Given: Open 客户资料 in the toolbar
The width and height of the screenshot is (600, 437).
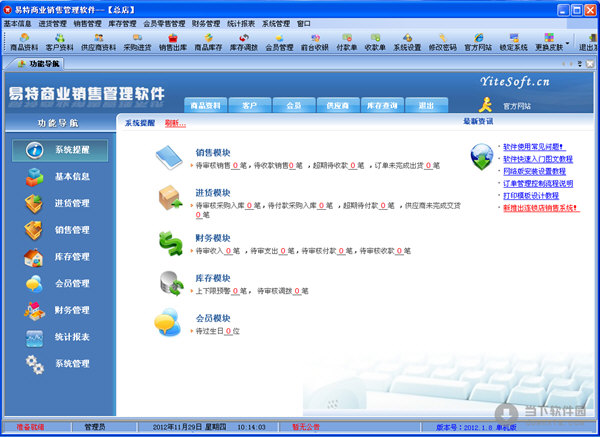Looking at the screenshot, I should coord(60,42).
